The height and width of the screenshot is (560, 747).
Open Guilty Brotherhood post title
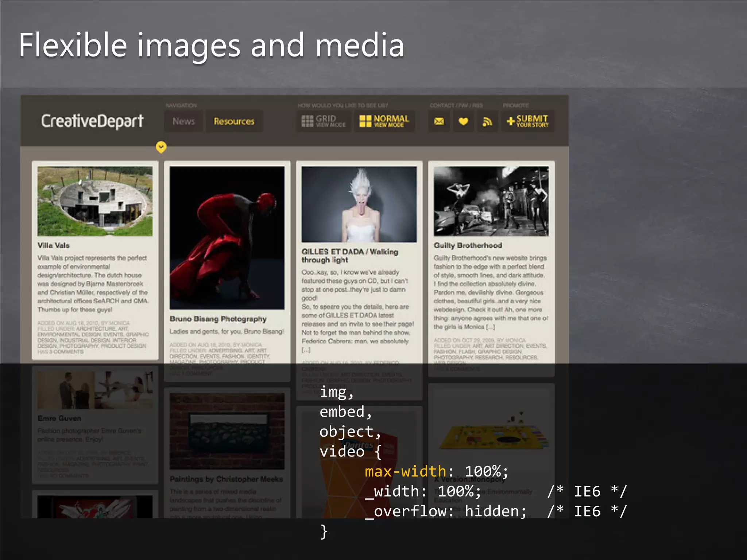pos(468,245)
